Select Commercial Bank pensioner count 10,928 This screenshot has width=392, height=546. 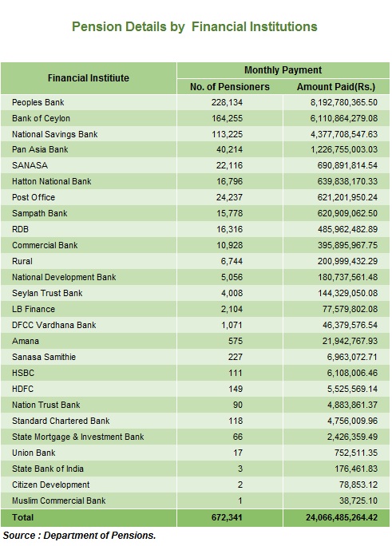(x=229, y=246)
